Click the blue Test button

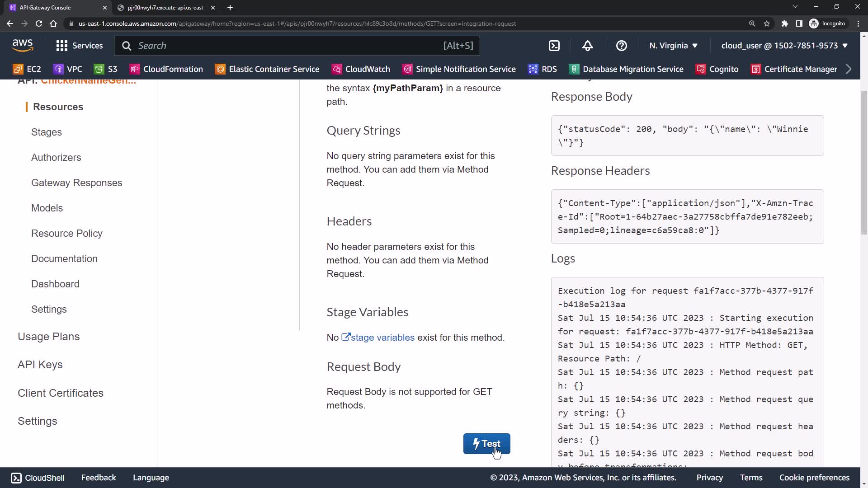coord(486,444)
